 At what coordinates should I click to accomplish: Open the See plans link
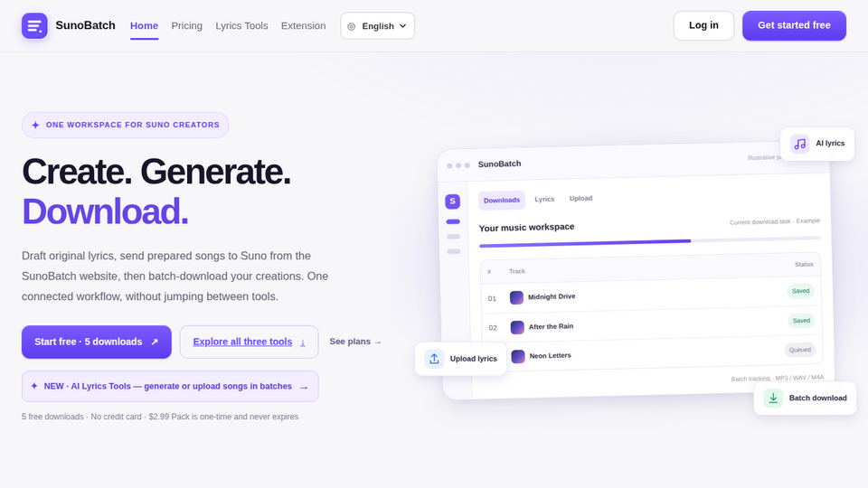(355, 342)
